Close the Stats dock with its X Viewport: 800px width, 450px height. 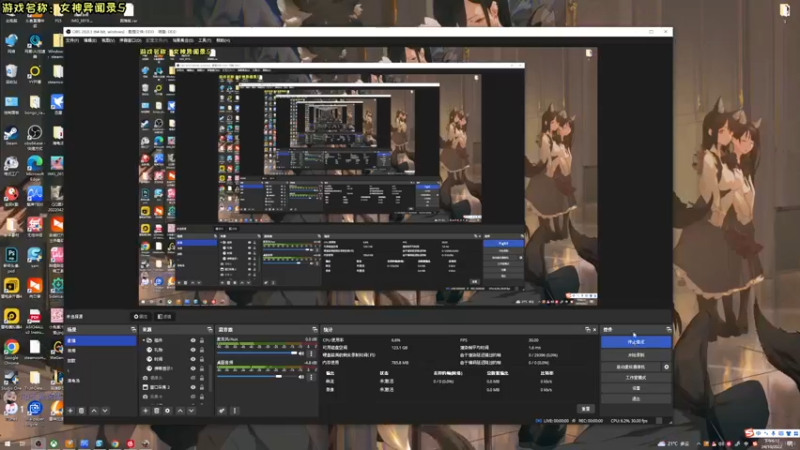click(x=594, y=330)
